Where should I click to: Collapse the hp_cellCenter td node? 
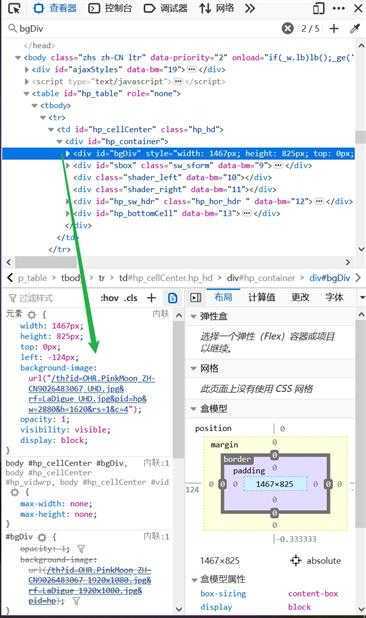(x=51, y=129)
